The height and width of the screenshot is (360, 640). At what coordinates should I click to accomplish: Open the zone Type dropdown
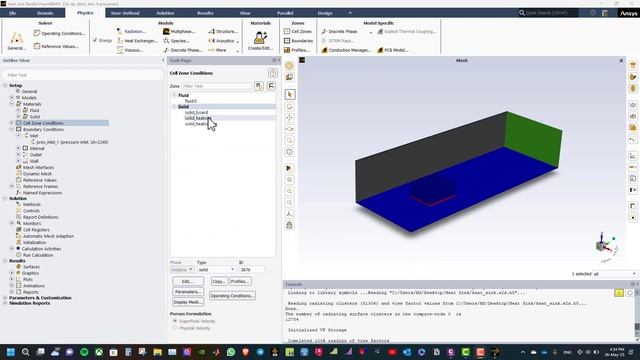[x=216, y=270]
